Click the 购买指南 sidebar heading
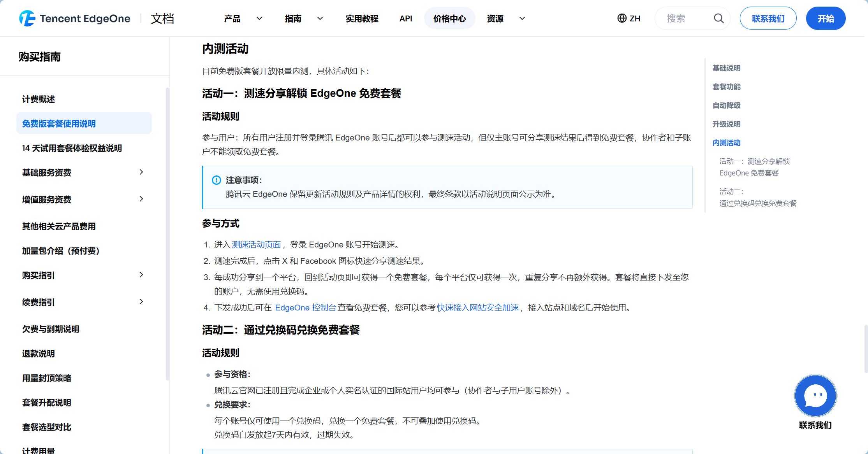868x454 pixels. pos(39,57)
